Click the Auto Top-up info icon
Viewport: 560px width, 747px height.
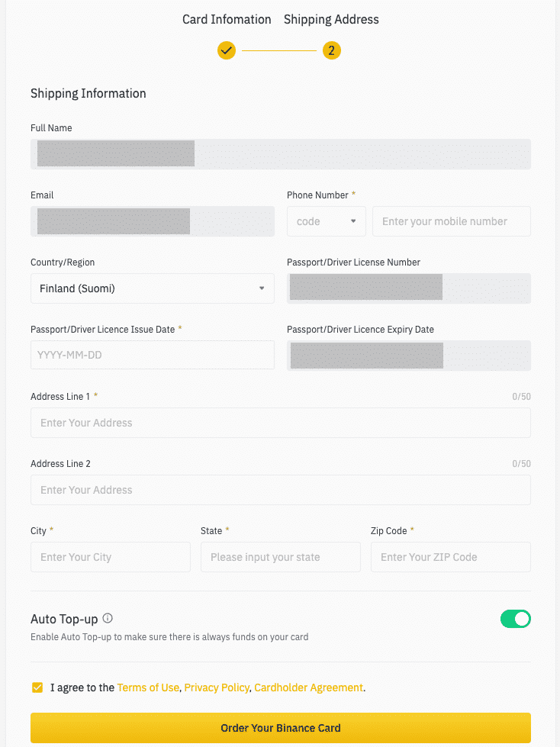click(x=108, y=618)
